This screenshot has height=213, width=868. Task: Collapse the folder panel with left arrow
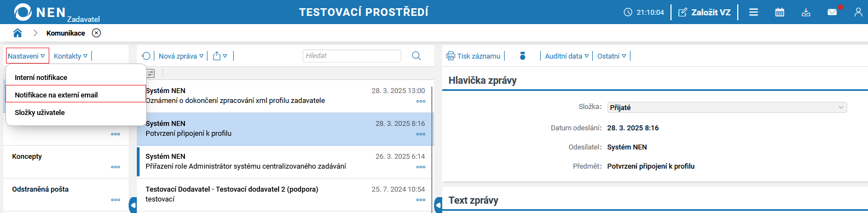(133, 205)
